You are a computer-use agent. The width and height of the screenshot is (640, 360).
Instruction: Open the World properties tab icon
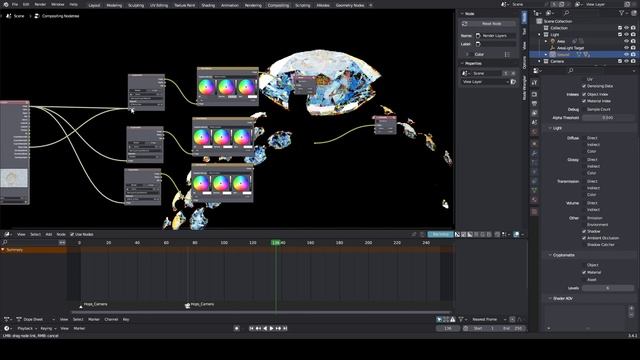coord(534,132)
